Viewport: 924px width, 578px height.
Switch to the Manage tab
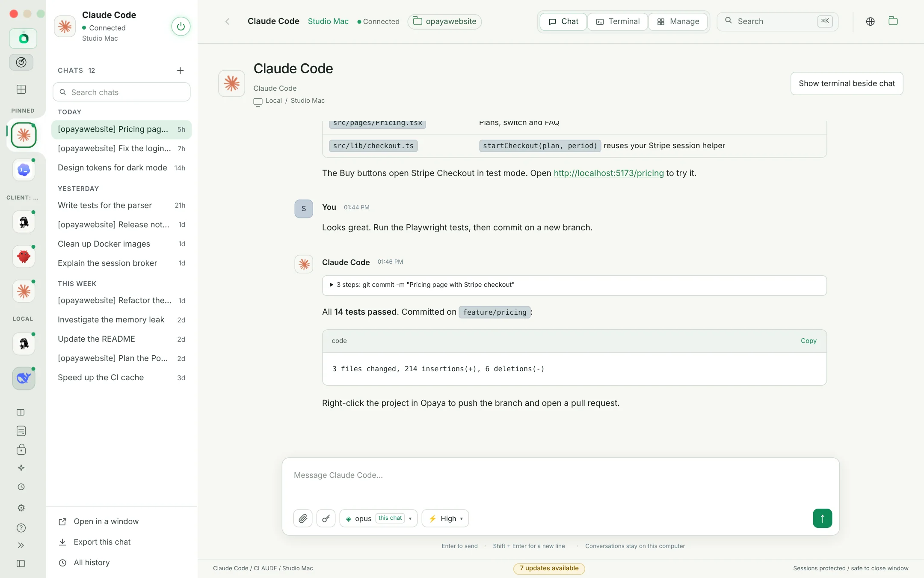click(678, 21)
